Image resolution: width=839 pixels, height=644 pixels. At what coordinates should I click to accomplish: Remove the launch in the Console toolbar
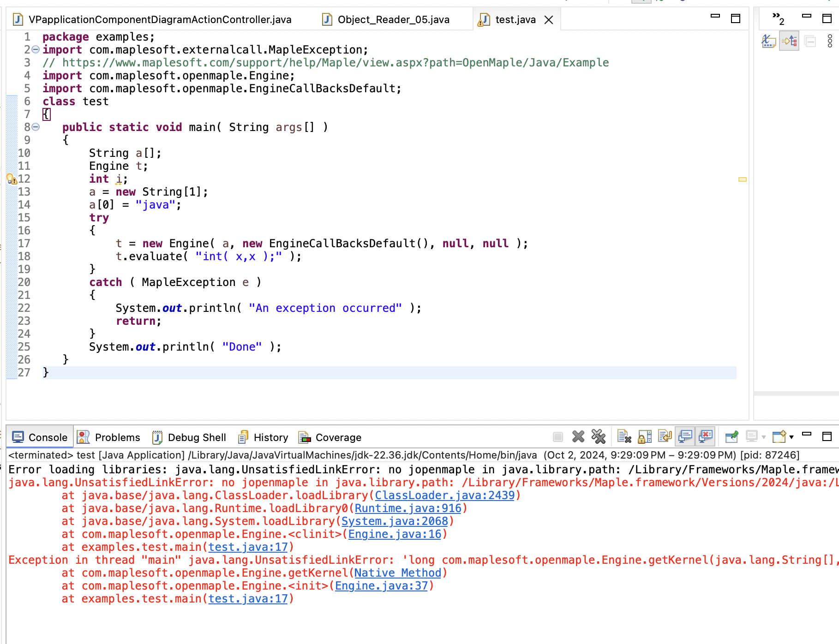tap(578, 436)
